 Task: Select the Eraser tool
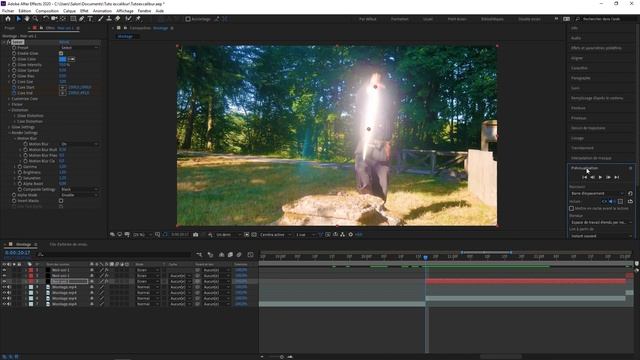[118, 19]
